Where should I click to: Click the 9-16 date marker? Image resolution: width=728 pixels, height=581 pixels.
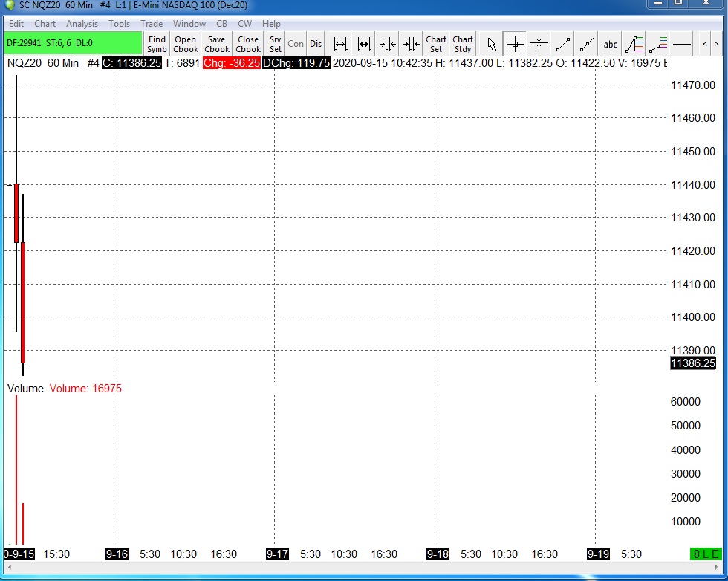coord(117,554)
